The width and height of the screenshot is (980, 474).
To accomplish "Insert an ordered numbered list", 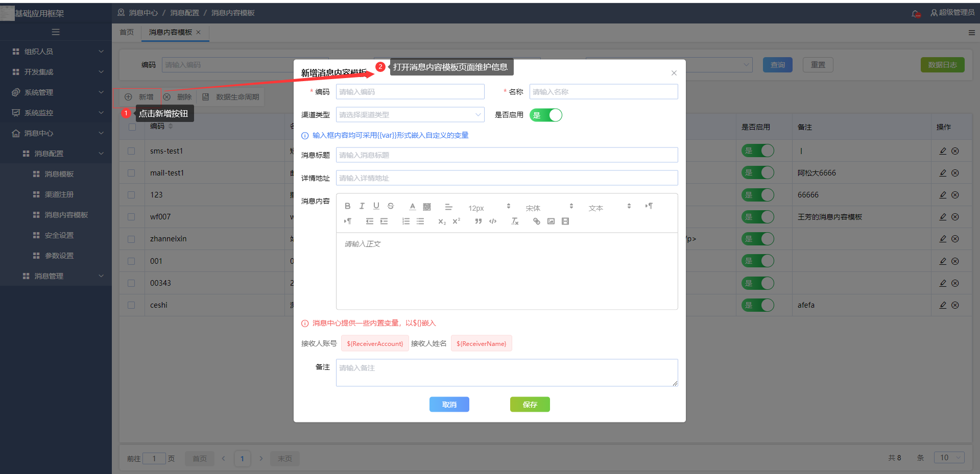I will point(406,221).
